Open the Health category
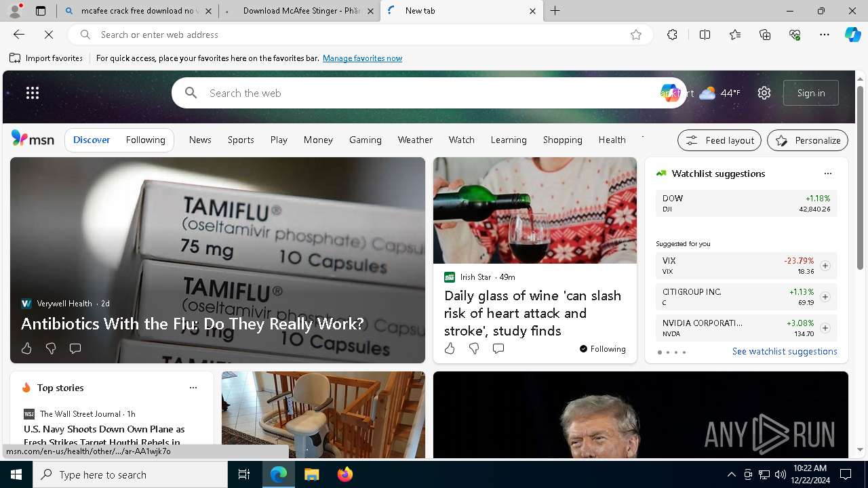868x488 pixels. pyautogui.click(x=612, y=140)
